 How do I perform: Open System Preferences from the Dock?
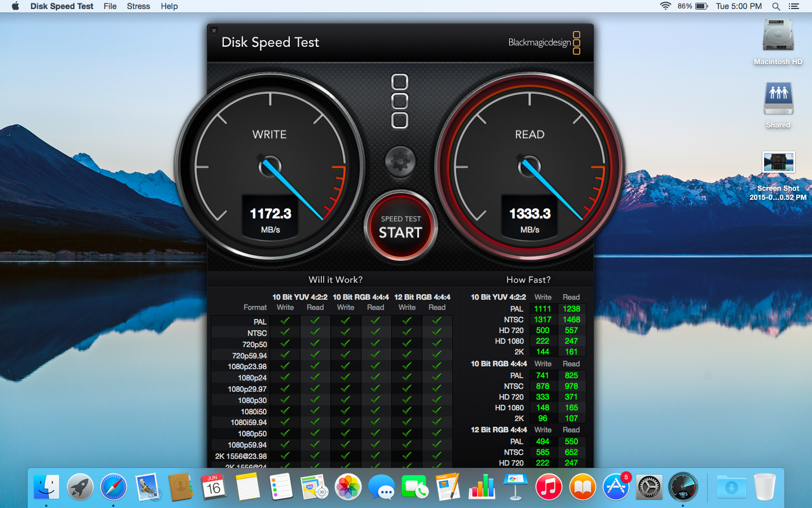pos(649,487)
